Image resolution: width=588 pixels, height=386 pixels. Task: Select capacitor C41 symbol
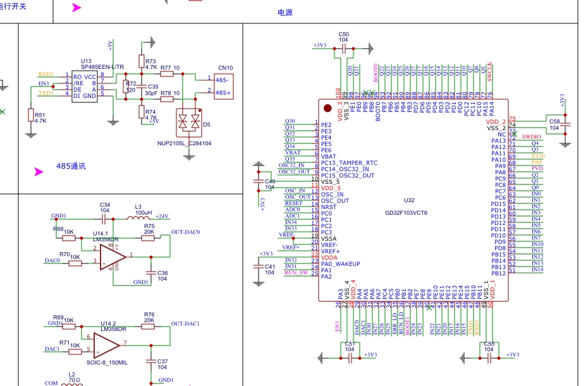[259, 267]
